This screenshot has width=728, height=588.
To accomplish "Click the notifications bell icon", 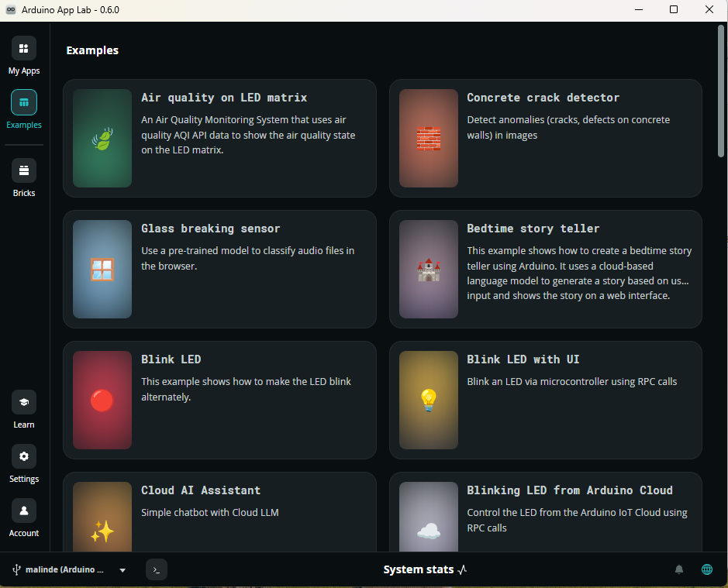I will [679, 570].
